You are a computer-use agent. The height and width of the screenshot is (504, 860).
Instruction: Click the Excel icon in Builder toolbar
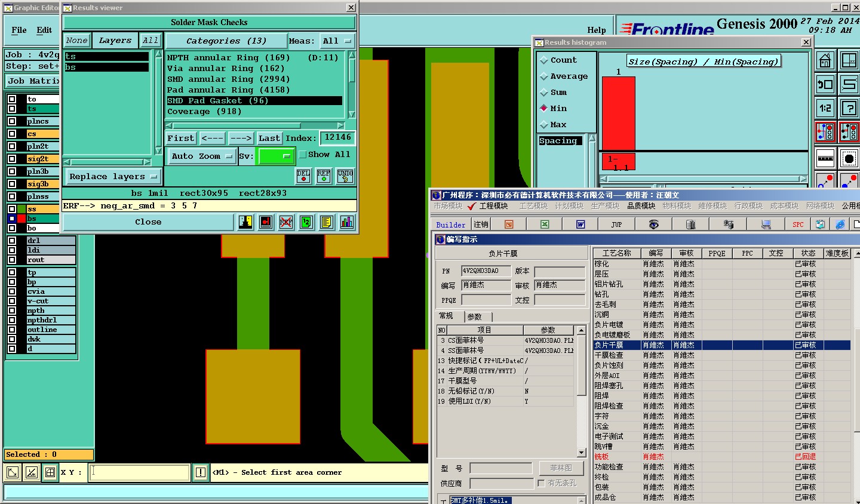click(545, 225)
